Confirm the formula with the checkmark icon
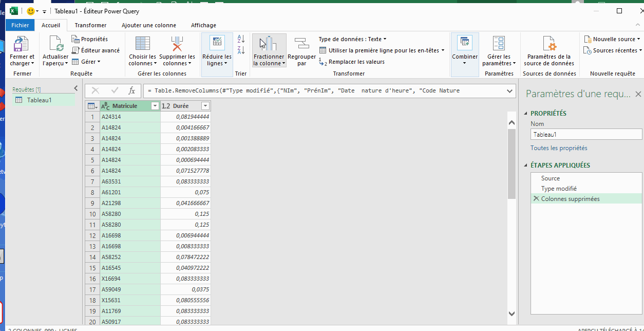The image size is (644, 331). tap(115, 90)
